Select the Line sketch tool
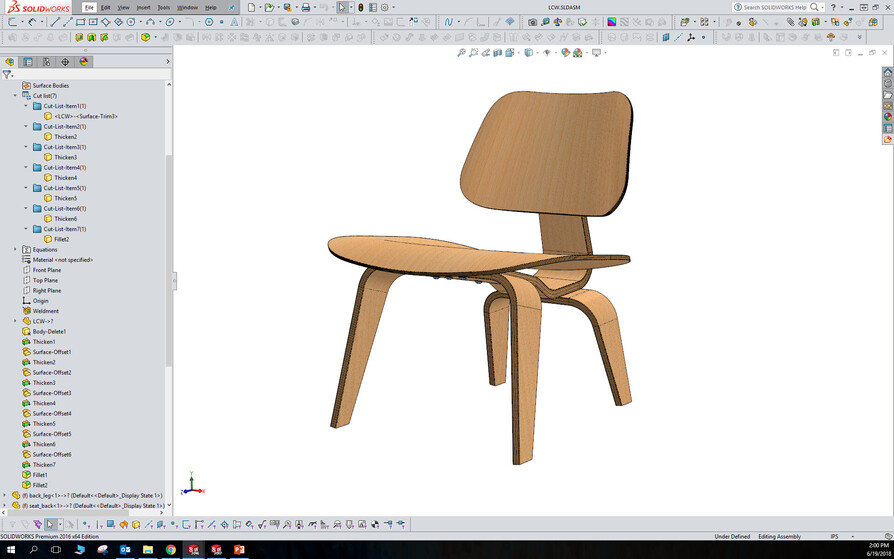The width and height of the screenshot is (894, 559). pos(55,22)
